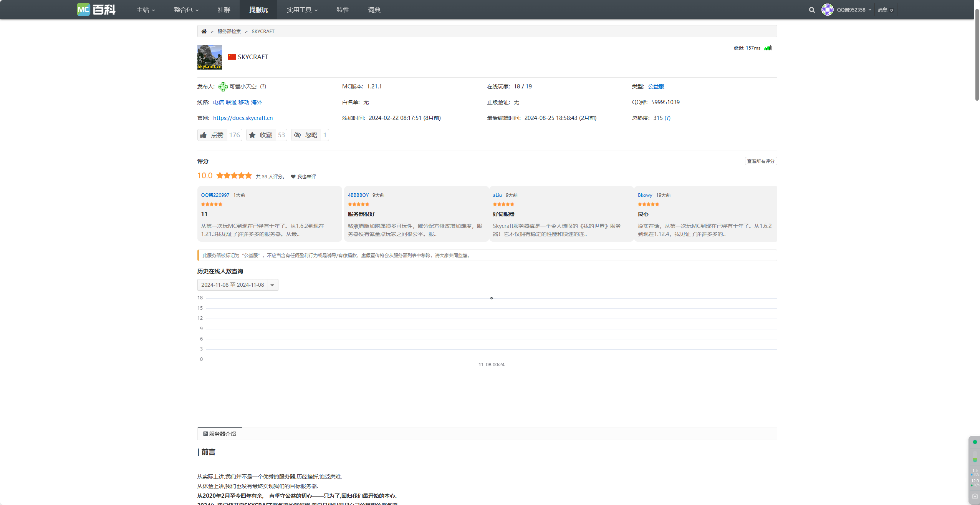
Task: Click the five stars in QQ酱220997 review
Action: [x=212, y=204]
